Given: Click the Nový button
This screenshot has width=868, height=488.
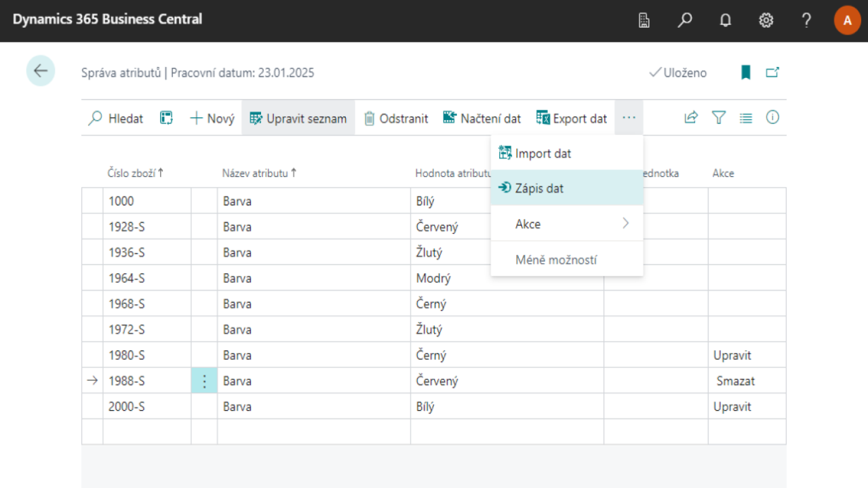Looking at the screenshot, I should point(212,119).
